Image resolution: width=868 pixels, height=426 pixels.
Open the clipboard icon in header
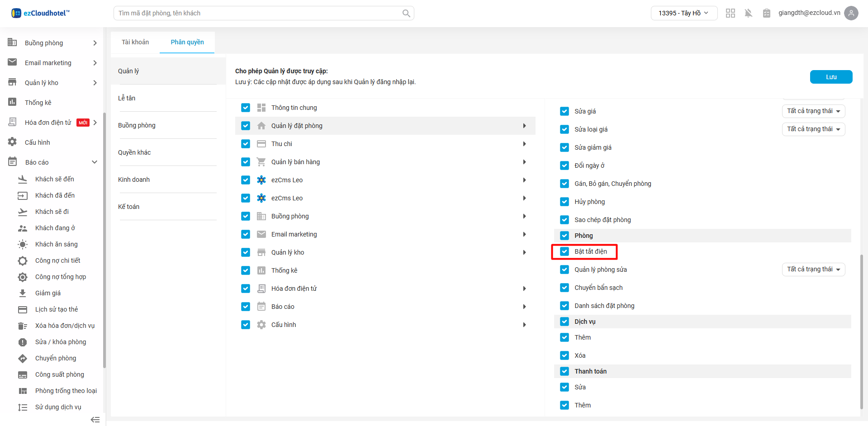tap(766, 13)
